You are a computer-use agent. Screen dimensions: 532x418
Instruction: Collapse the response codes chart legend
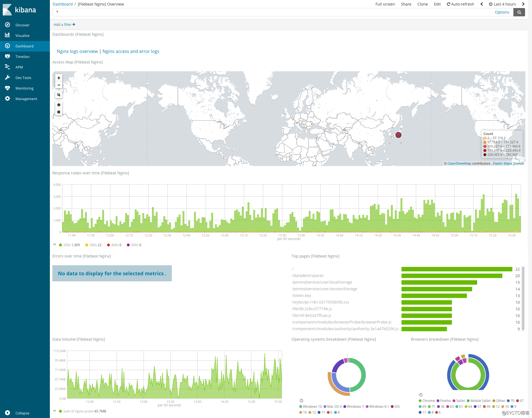click(55, 244)
